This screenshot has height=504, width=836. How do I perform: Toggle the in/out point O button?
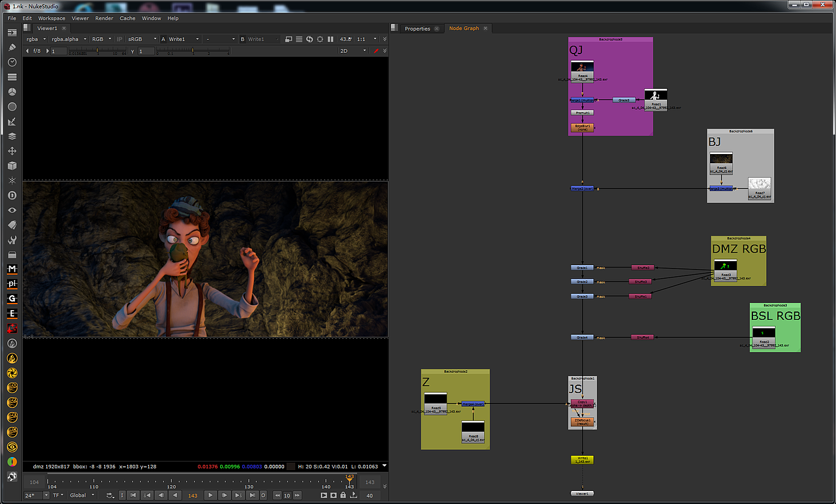point(264,496)
